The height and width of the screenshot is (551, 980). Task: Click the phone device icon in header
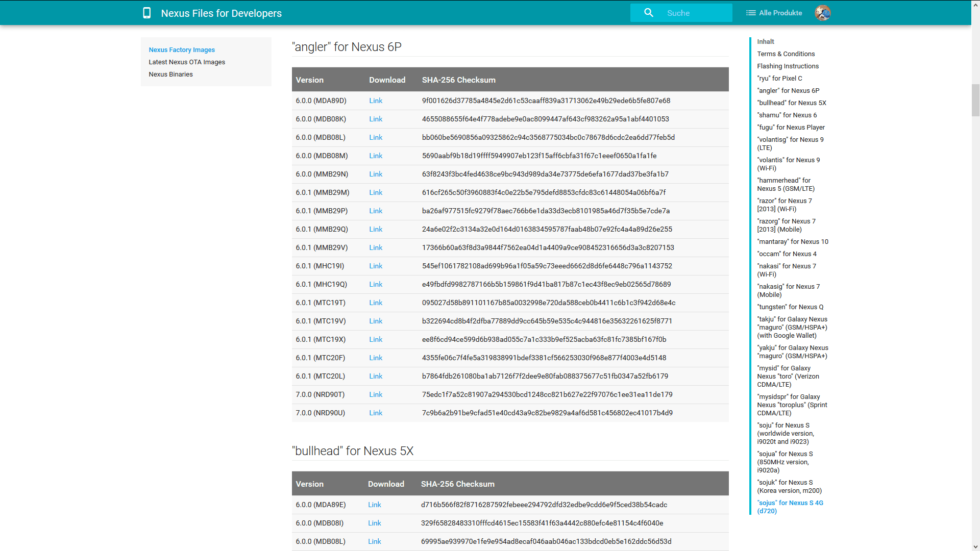click(146, 13)
